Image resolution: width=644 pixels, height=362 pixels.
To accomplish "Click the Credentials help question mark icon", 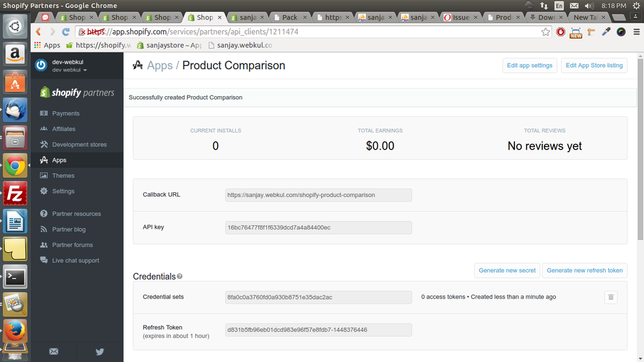I will point(180,277).
